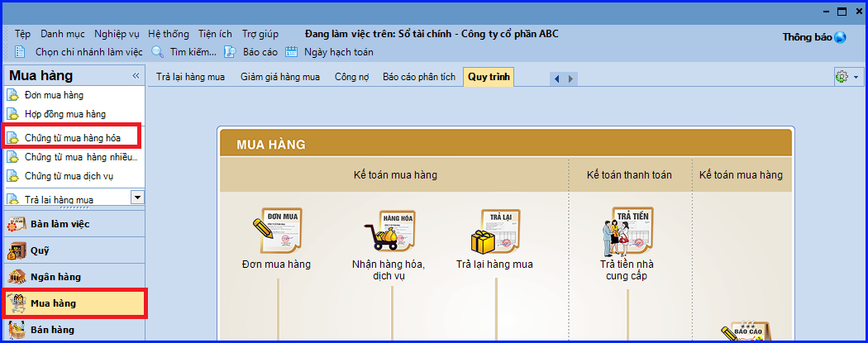
Task: Click the Ngày hạch toán toolbar label
Action: (339, 52)
